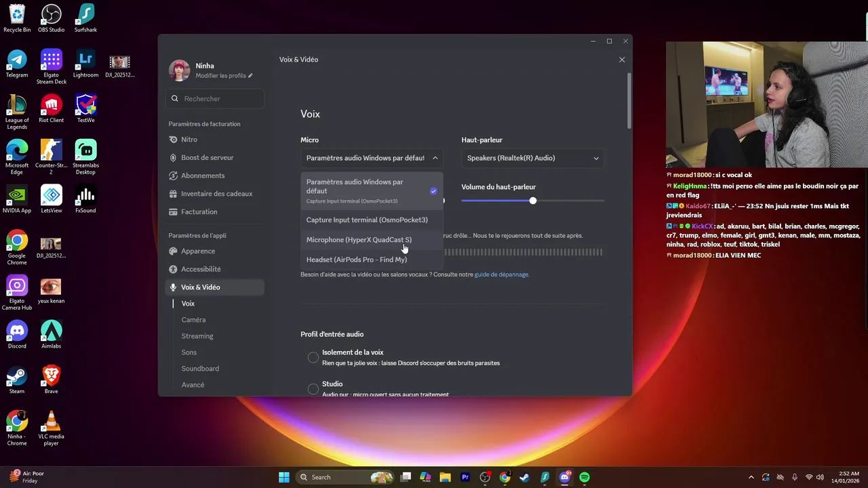Select the Voix sub-tab
This screenshot has height=488, width=868.
click(x=188, y=304)
